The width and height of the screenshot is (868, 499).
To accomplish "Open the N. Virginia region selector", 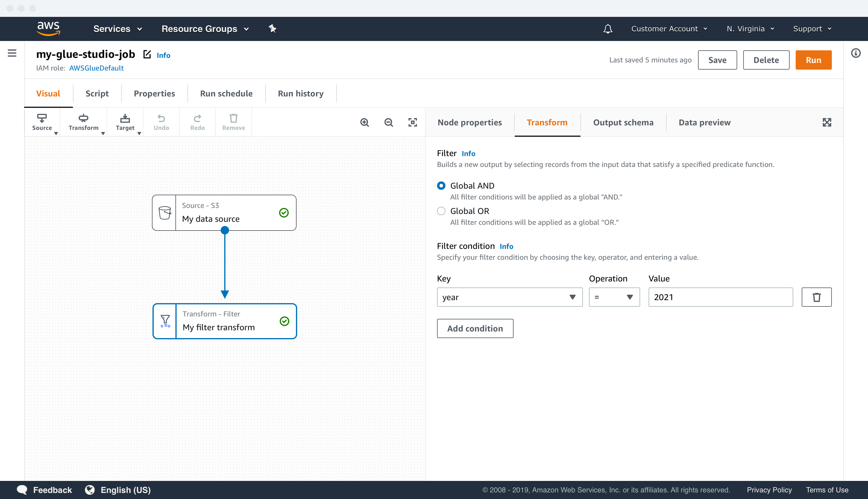I will tap(750, 29).
